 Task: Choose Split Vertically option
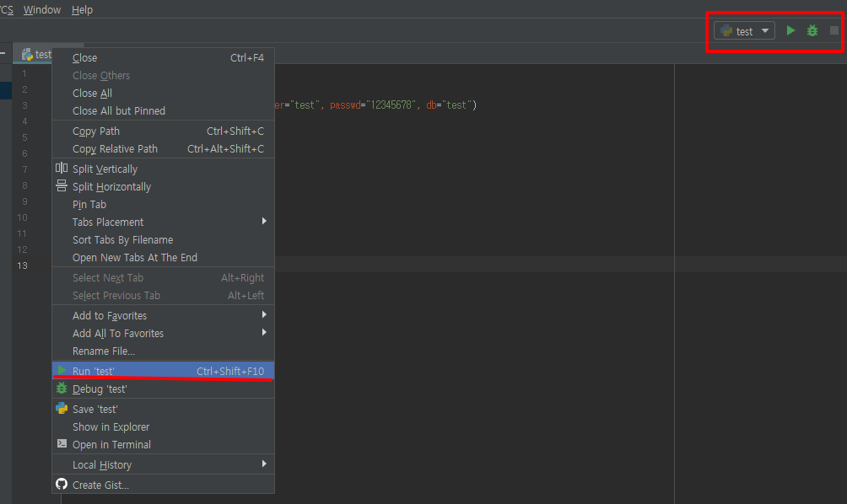pos(163,169)
